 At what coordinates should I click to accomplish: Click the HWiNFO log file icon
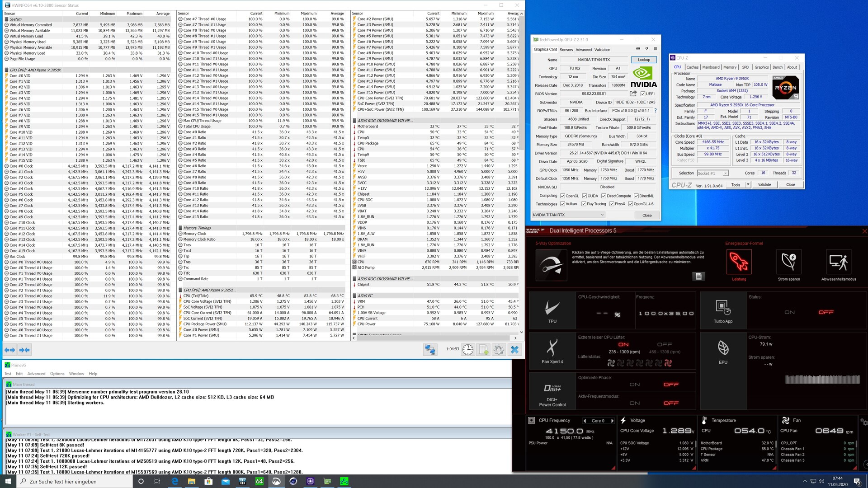pos(483,349)
